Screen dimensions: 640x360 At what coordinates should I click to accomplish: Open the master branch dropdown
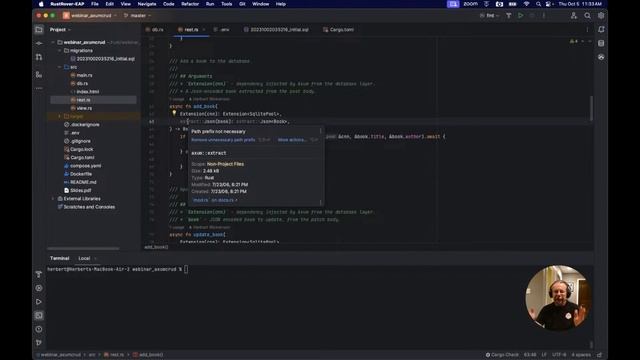(x=137, y=16)
